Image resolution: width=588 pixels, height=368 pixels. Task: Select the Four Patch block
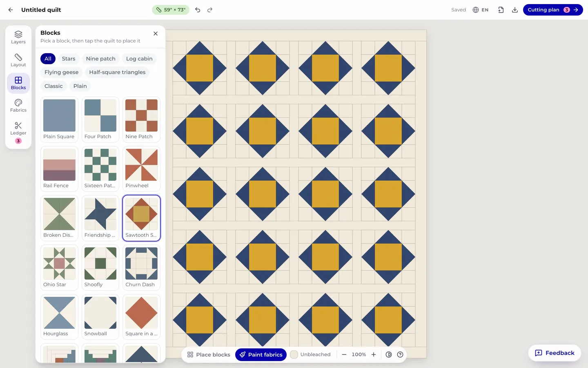click(100, 119)
